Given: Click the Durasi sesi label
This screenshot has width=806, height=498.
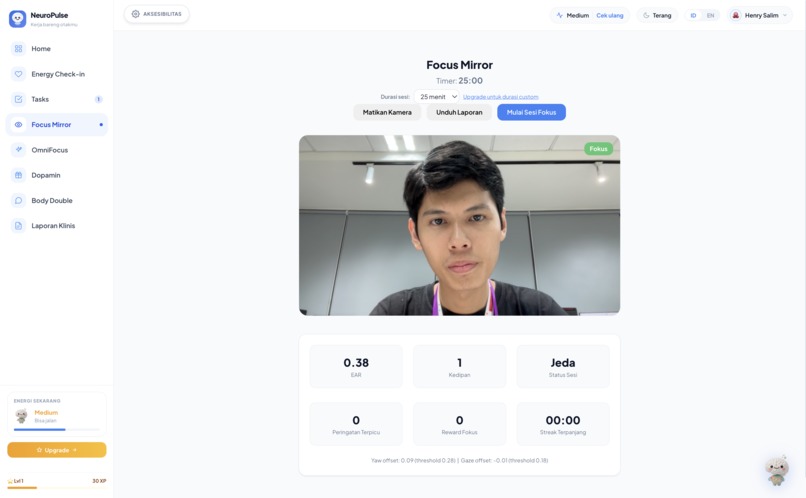Looking at the screenshot, I should (x=395, y=97).
